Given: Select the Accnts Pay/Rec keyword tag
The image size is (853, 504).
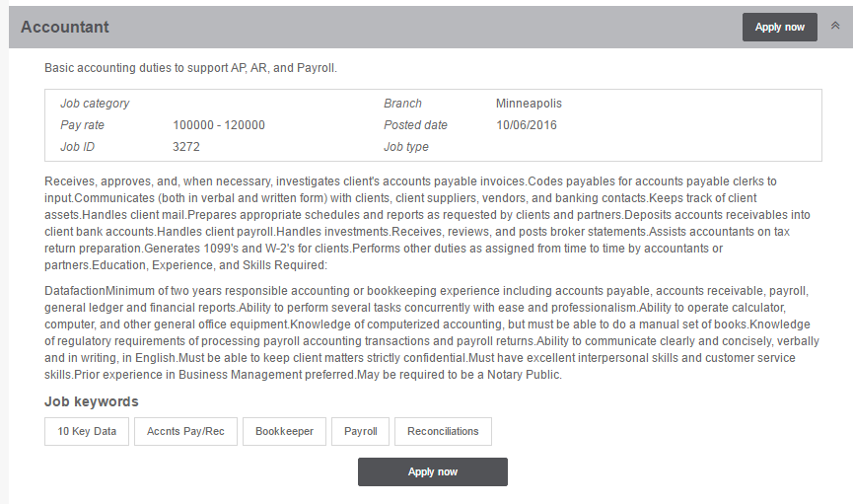Looking at the screenshot, I should click(x=185, y=432).
